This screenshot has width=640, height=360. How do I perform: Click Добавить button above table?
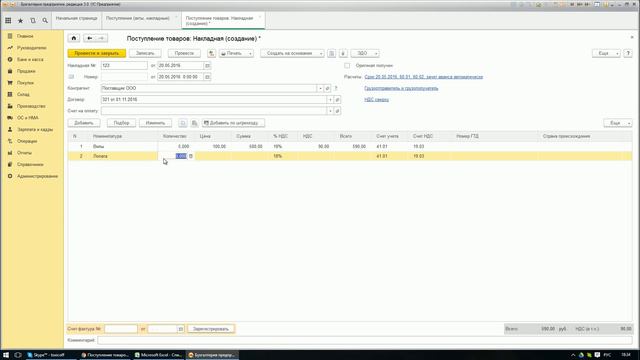coord(84,123)
